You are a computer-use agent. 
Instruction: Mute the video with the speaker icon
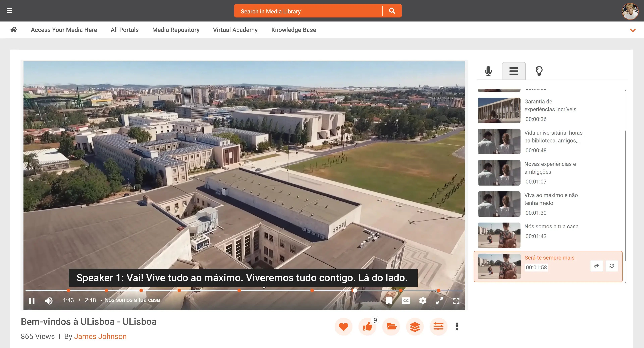pos(48,301)
